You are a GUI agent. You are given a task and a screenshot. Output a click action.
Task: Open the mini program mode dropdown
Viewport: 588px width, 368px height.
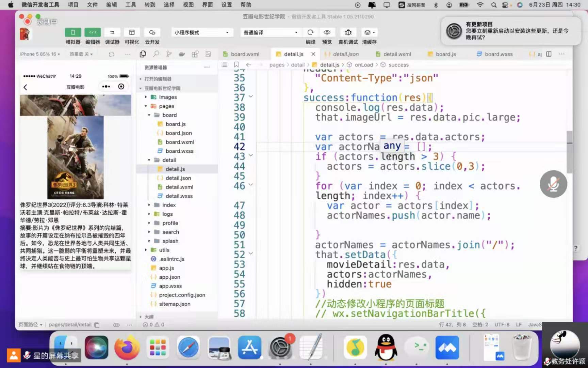202,32
